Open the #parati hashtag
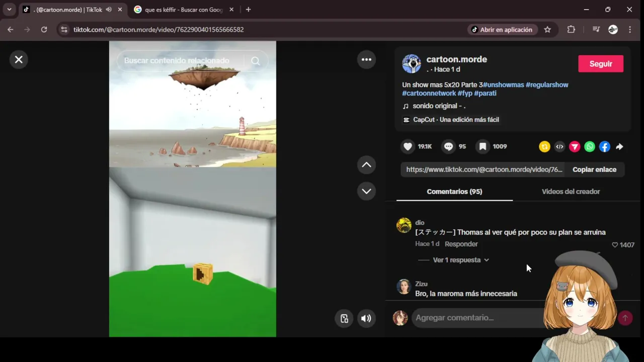Viewport: 644px width, 362px height. click(485, 93)
